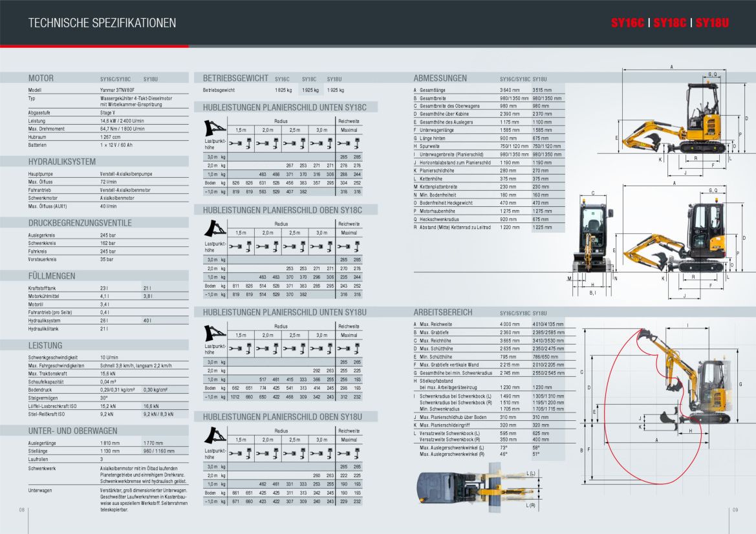Click the Max. Reichweite value 4 000 mm

point(510,325)
